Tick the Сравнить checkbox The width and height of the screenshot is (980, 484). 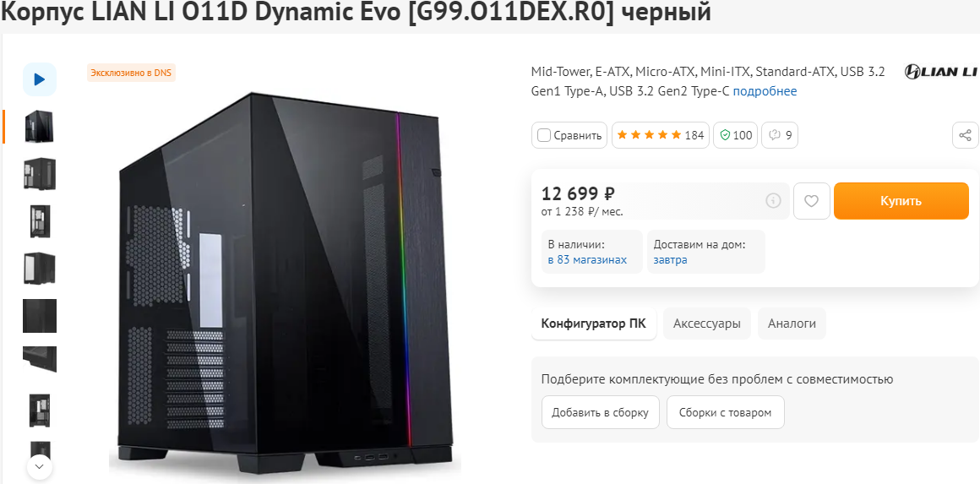[x=544, y=135]
